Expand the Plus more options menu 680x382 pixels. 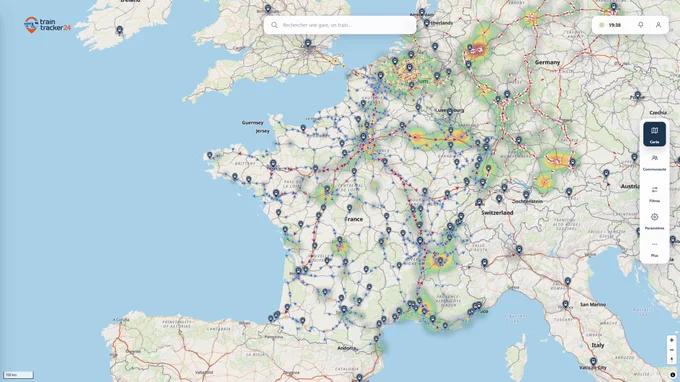click(654, 249)
